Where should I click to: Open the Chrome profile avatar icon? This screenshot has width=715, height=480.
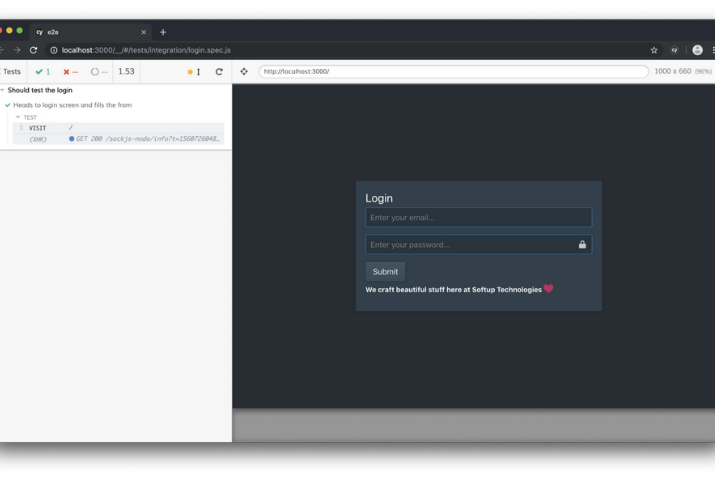[697, 50]
